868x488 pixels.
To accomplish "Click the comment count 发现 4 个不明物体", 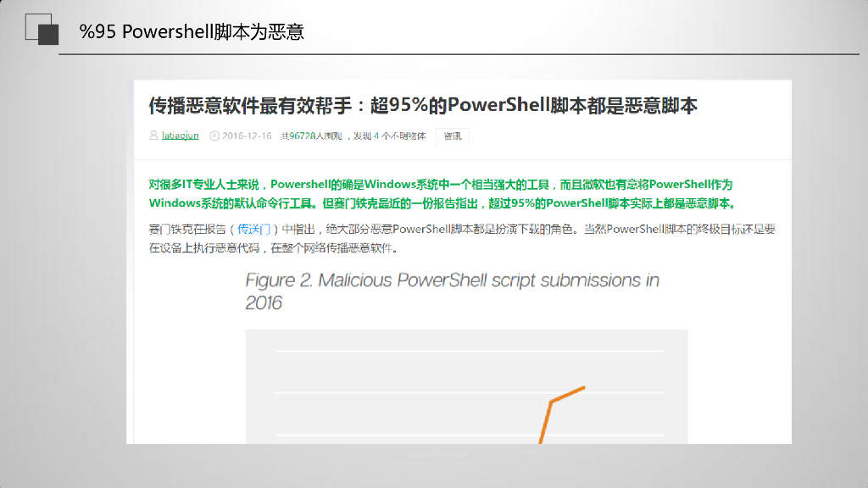I will coord(390,136).
